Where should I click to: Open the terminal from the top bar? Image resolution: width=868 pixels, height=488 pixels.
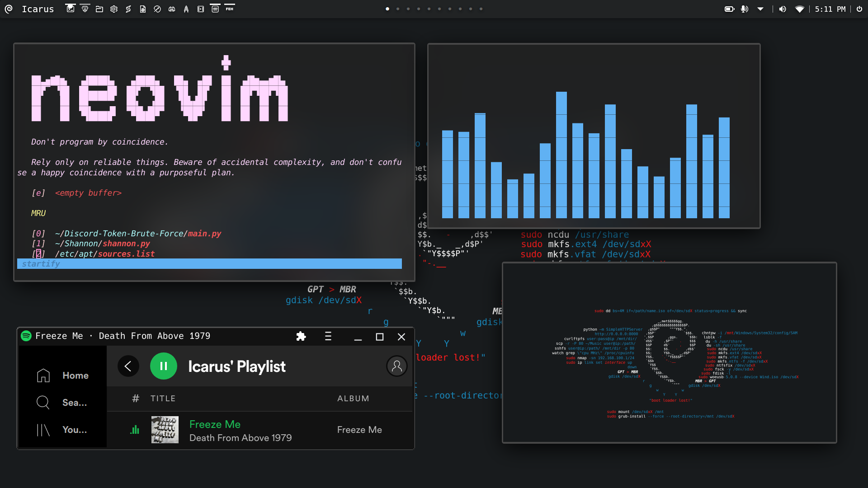click(x=71, y=9)
